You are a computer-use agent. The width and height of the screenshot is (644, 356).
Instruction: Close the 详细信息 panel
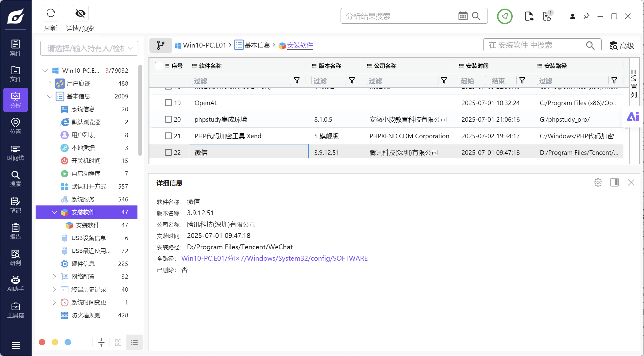[631, 182]
